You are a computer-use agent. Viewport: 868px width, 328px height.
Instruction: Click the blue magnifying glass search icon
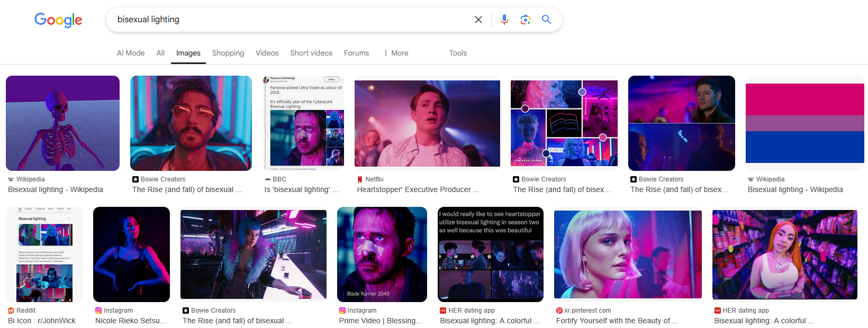[546, 20]
